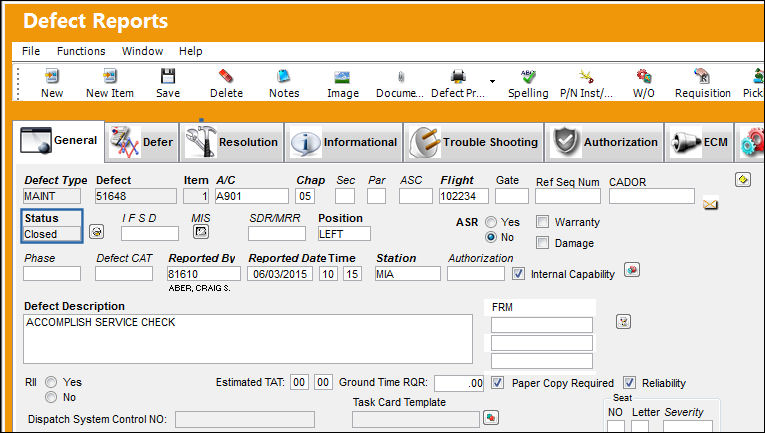Click the Save toolbar icon
This screenshot has width=765, height=433.
point(168,77)
